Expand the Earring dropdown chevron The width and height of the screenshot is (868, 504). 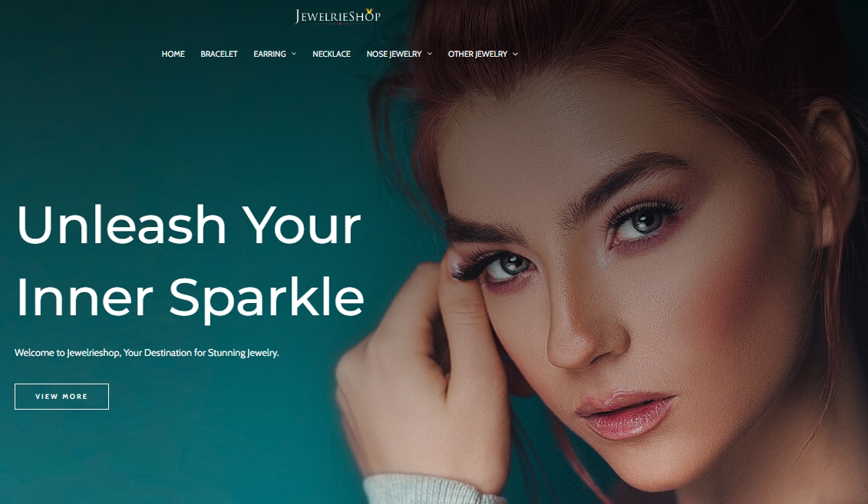pyautogui.click(x=294, y=54)
